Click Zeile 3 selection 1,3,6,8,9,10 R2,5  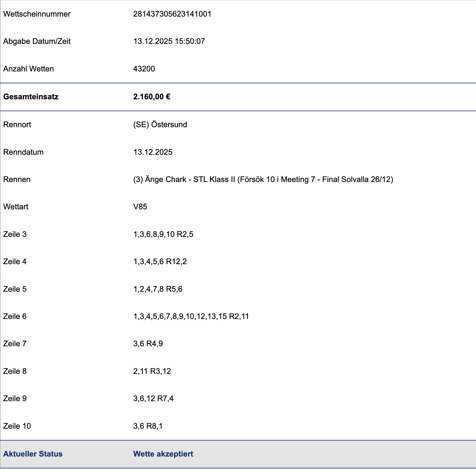coord(163,234)
